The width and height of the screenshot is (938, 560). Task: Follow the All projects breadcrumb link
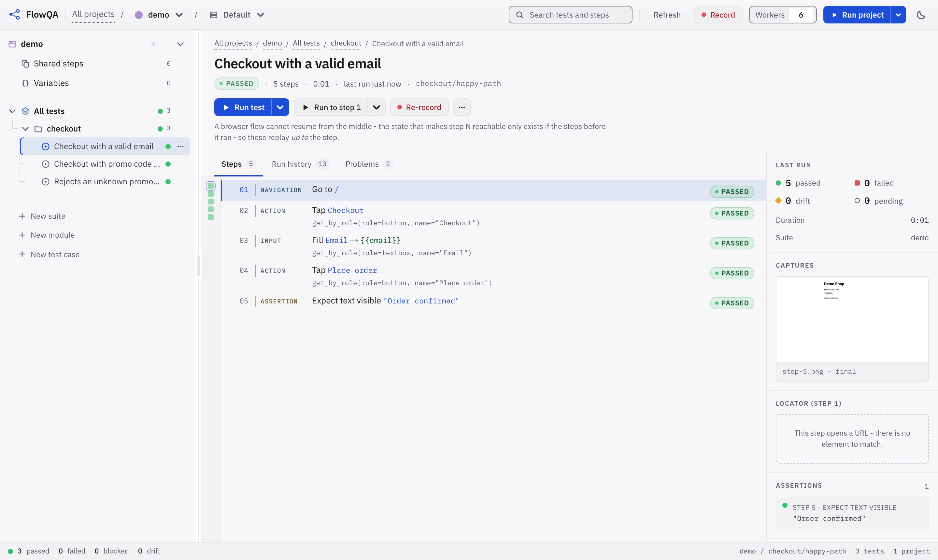tap(233, 43)
